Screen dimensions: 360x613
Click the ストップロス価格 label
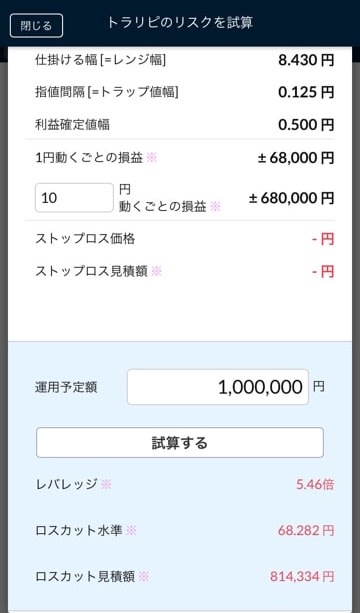coord(85,238)
